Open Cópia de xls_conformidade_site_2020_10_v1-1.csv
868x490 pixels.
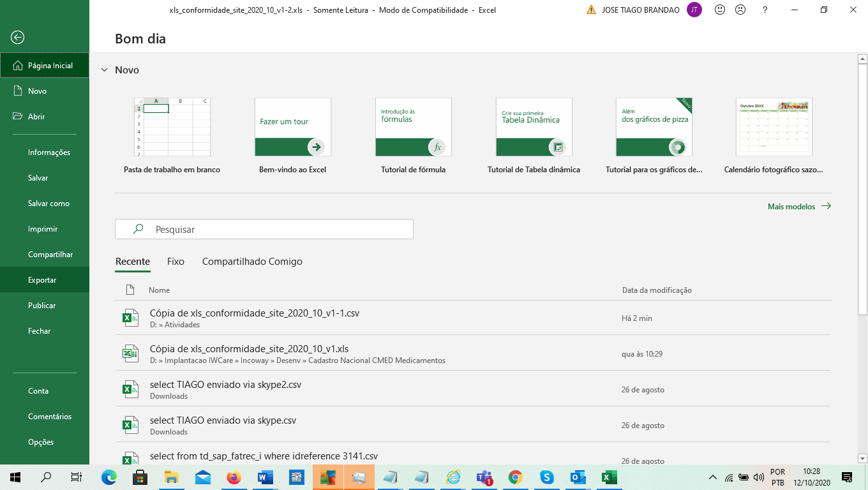[x=473, y=318]
